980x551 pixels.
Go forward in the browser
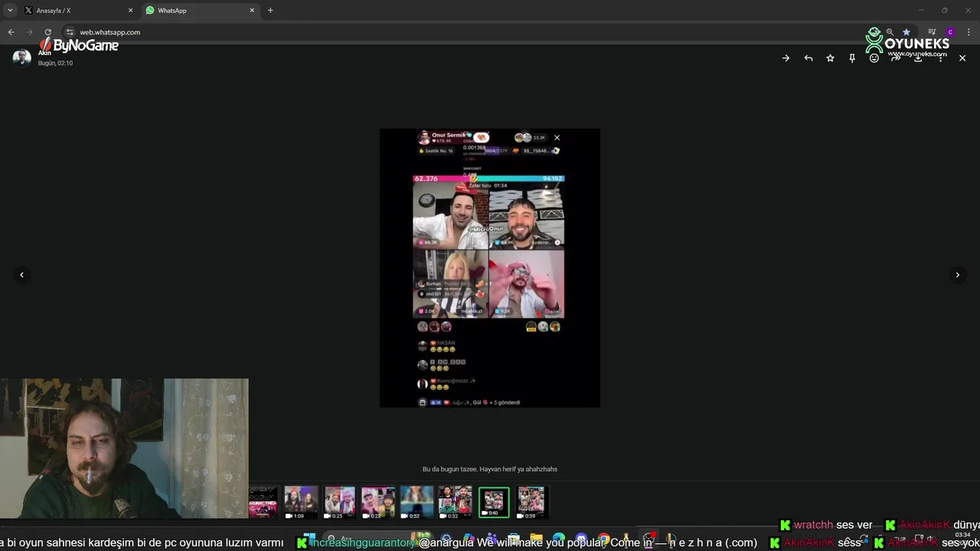29,32
